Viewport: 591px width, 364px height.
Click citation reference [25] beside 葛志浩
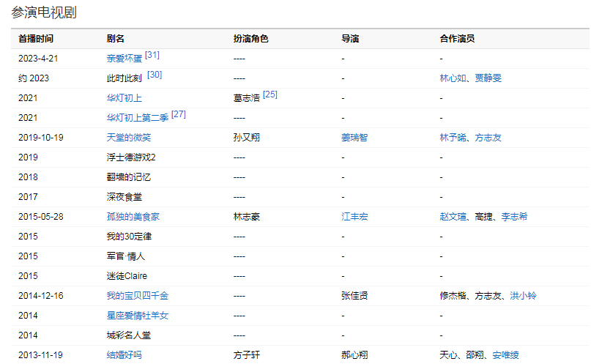[x=270, y=94]
